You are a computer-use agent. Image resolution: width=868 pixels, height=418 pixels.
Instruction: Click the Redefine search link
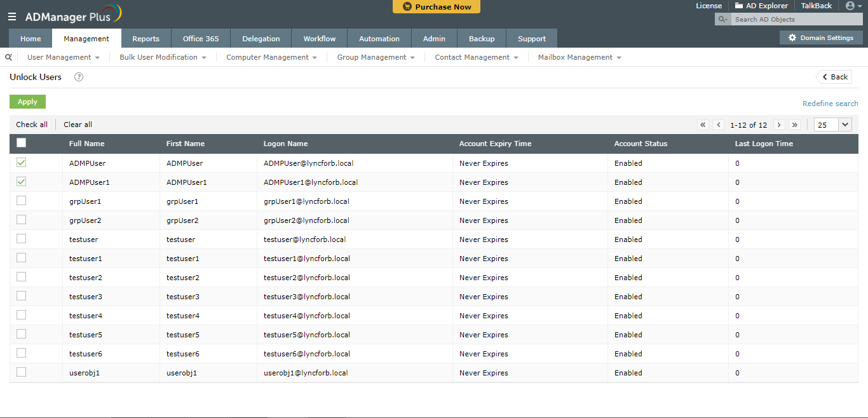[830, 104]
